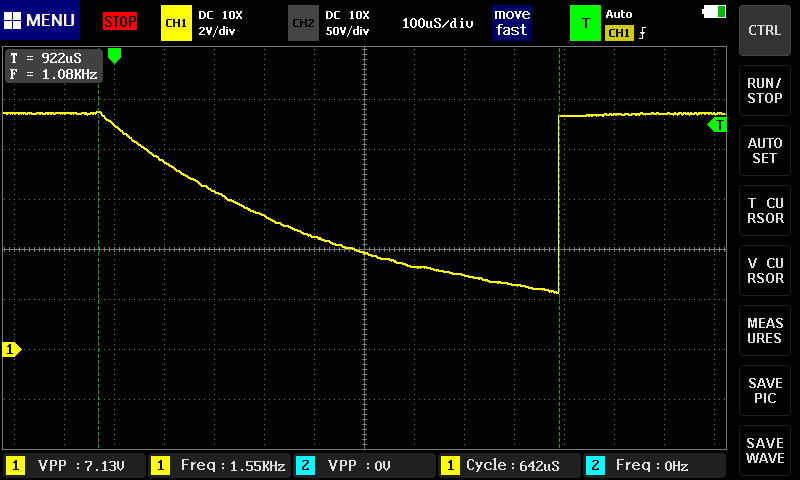This screenshot has height=480, width=800.
Task: Select the CH1 trigger source label
Action: [x=619, y=33]
